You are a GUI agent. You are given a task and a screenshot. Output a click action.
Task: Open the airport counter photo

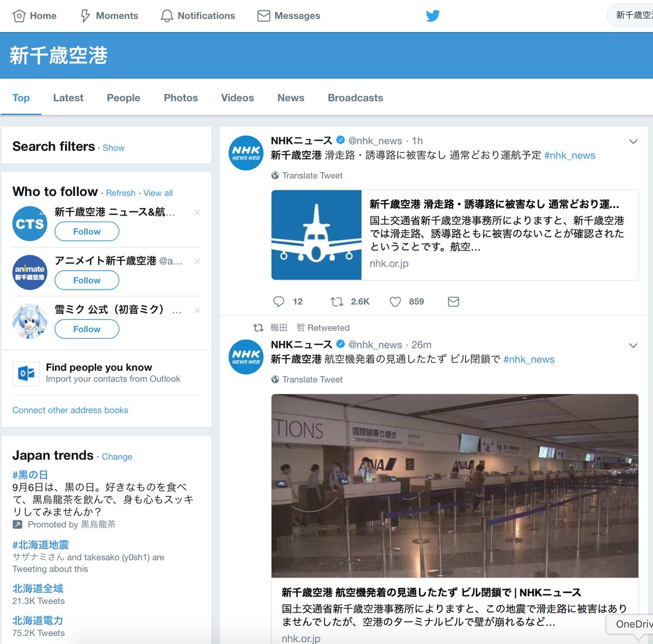(455, 486)
